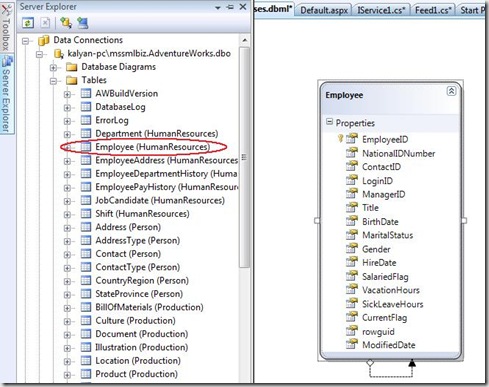
Task: Click the Stop Refresh icon in Server Explorer
Action: pyautogui.click(x=45, y=23)
